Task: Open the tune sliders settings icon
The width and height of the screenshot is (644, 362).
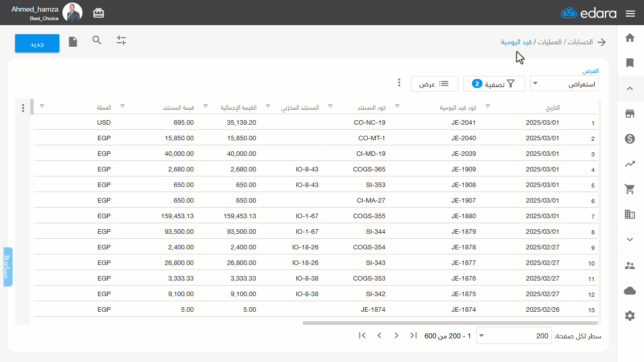Action: (x=121, y=41)
